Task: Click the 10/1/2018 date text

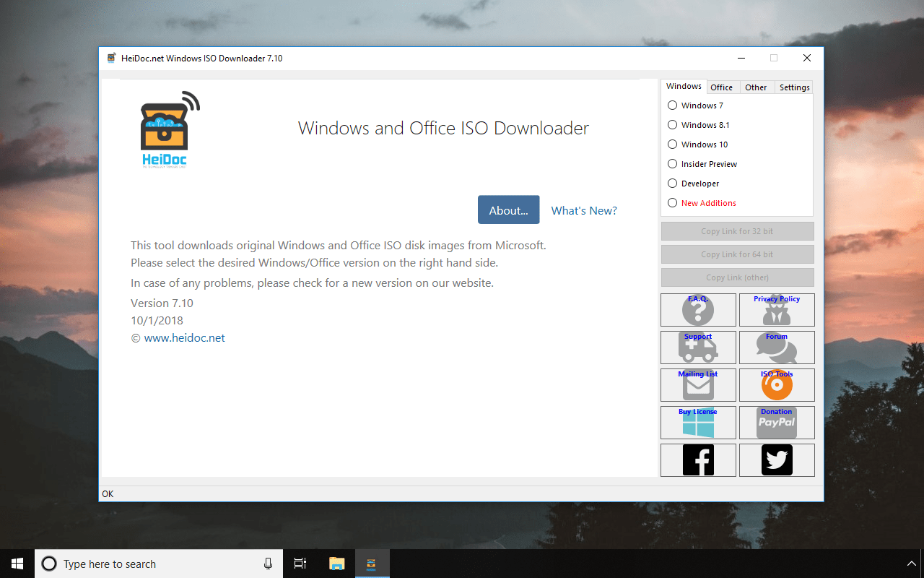Action: pos(157,321)
